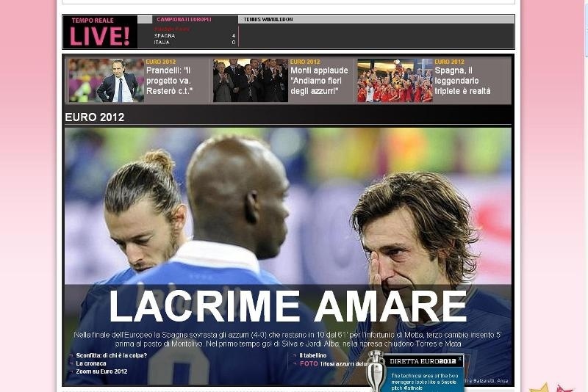Click EURO 2012 tag above Spagna headline
This screenshot has width=588, height=392.
click(449, 62)
